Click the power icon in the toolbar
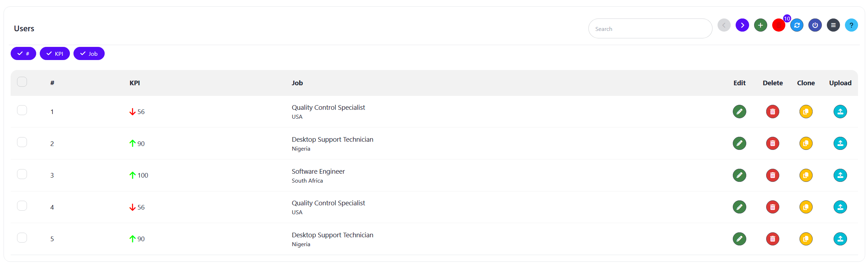868x265 pixels. (x=815, y=25)
